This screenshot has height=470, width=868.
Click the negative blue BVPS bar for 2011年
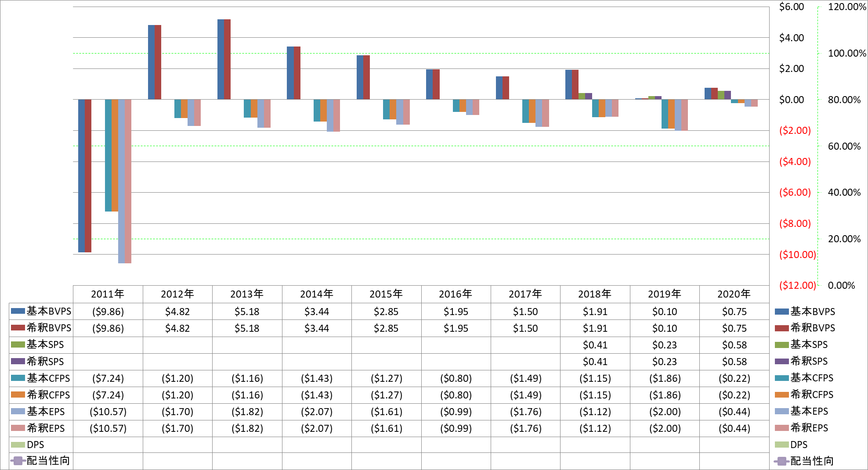(x=81, y=176)
